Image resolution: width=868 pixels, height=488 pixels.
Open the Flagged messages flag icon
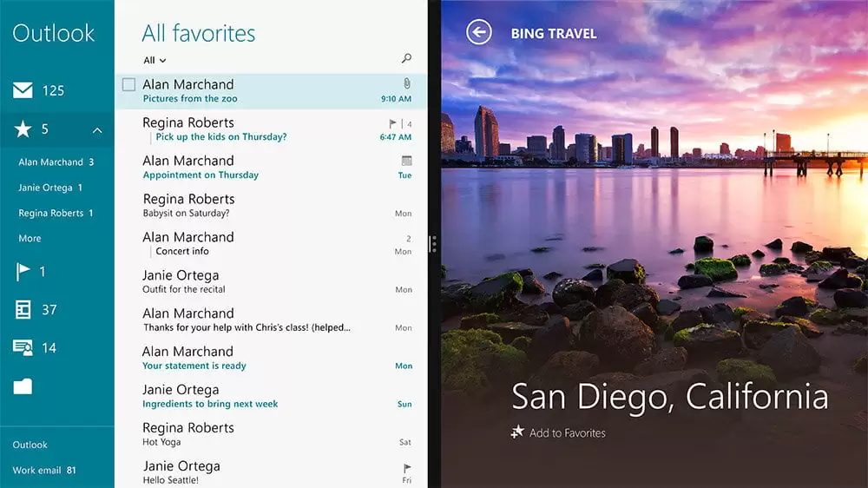(x=23, y=272)
